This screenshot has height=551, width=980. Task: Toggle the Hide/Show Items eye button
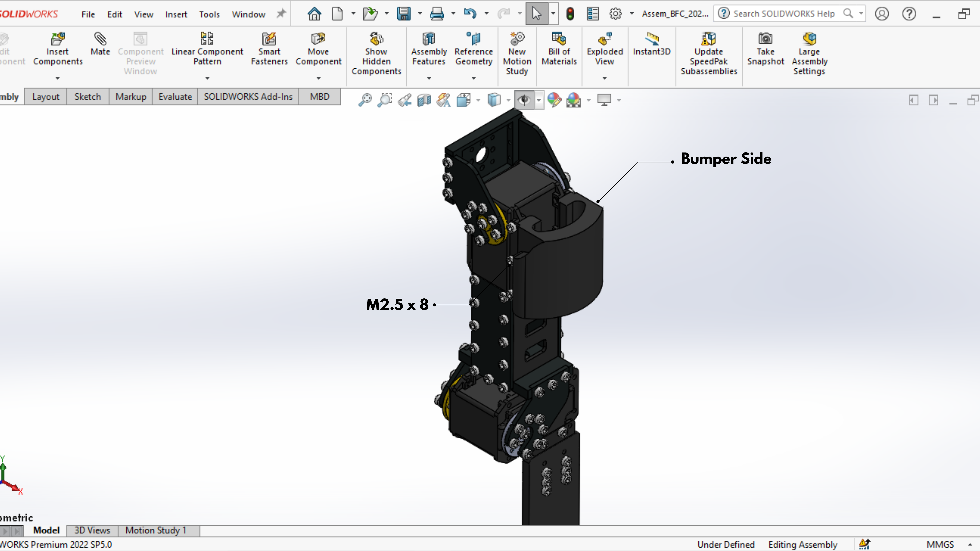pos(524,100)
